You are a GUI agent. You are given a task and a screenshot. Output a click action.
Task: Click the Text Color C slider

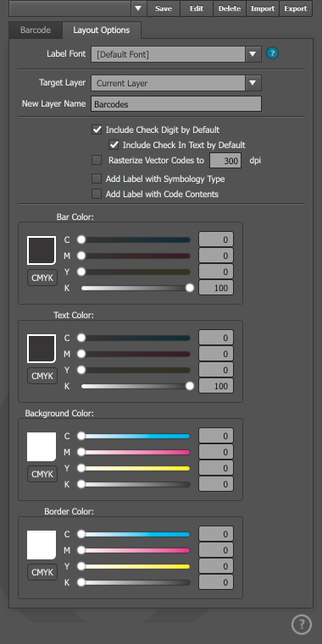pos(136,338)
